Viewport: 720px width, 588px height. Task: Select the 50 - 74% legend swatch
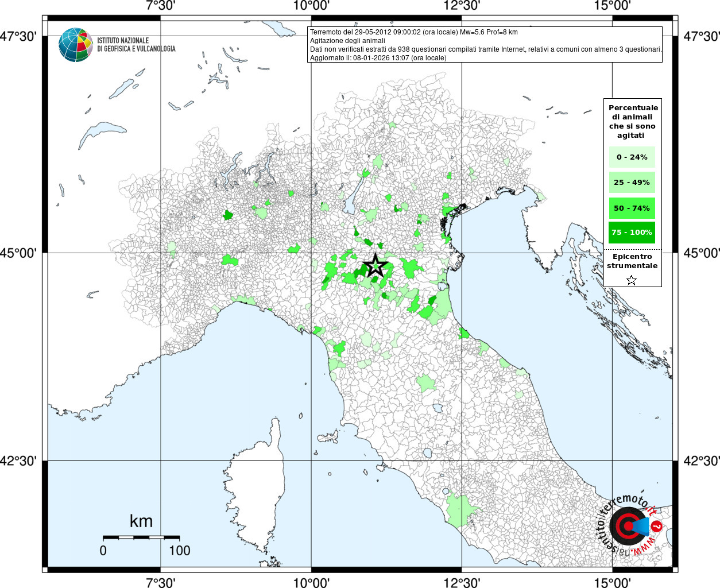coord(632,208)
